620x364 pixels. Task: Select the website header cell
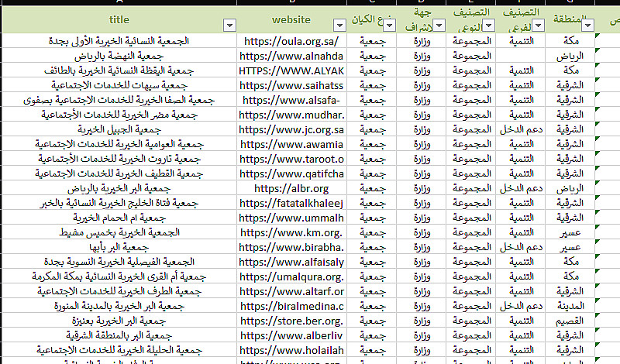(x=292, y=19)
